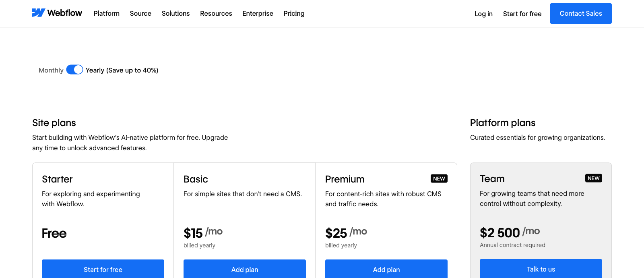
Task: Click the Platform plans heading
Action: pyautogui.click(x=503, y=123)
